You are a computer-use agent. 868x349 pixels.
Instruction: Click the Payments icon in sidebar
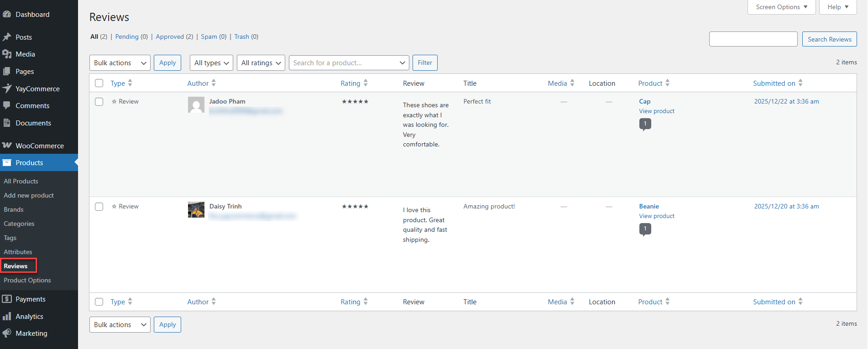7,299
